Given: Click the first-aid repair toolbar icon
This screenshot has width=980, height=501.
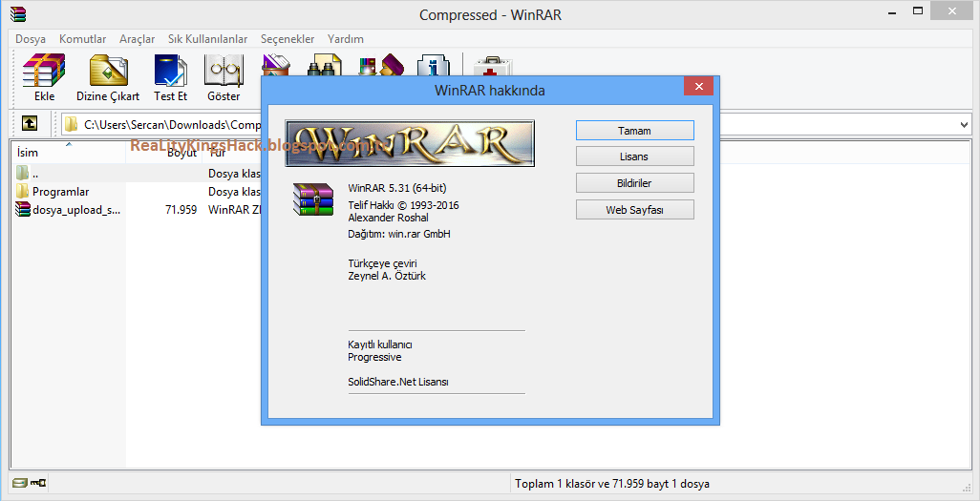Looking at the screenshot, I should pos(493,66).
